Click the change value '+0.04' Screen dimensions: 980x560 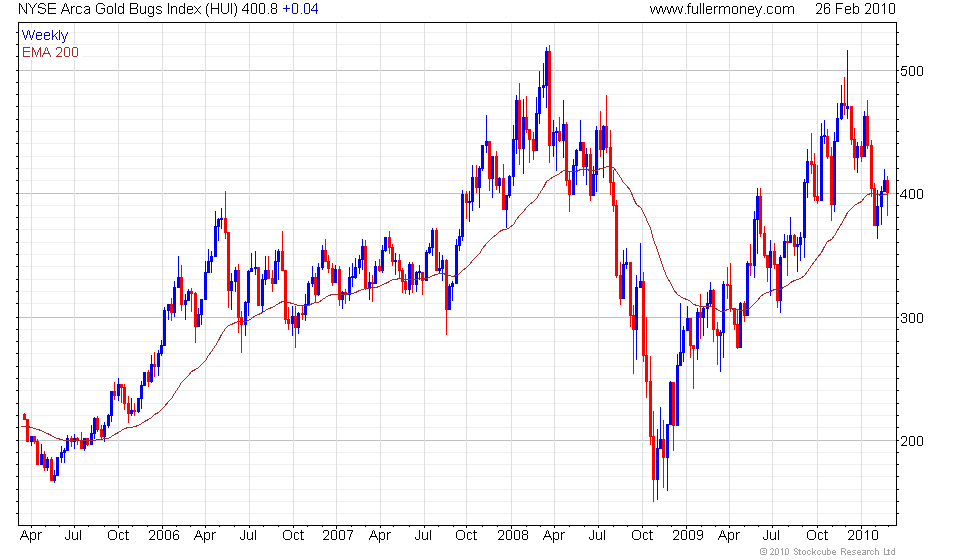(300, 9)
